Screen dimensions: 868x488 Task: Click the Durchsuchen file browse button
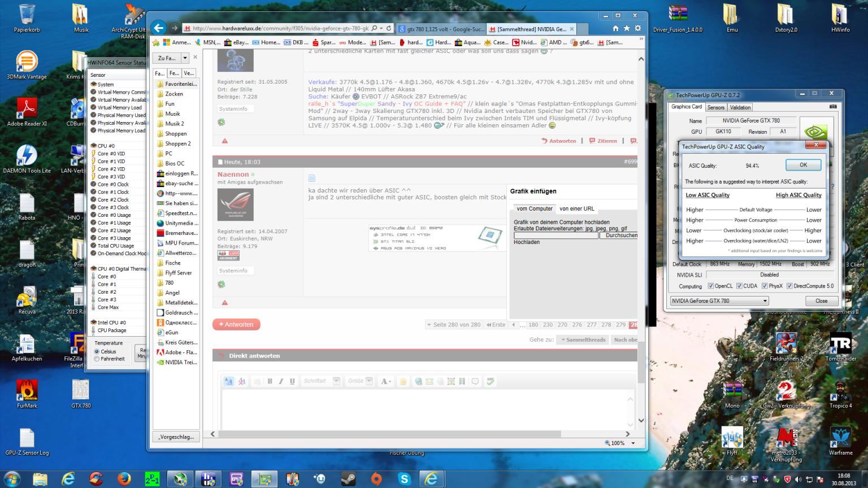point(619,235)
